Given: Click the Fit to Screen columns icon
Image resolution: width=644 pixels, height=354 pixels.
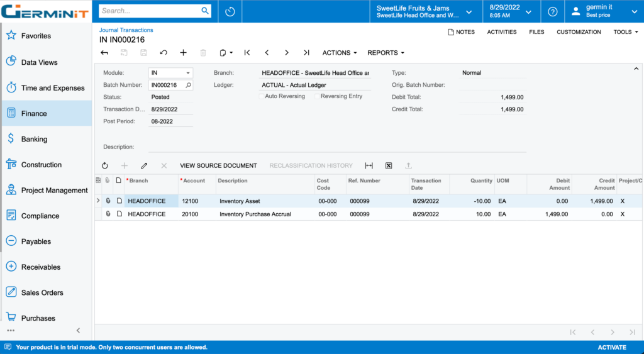Looking at the screenshot, I should click(x=369, y=165).
